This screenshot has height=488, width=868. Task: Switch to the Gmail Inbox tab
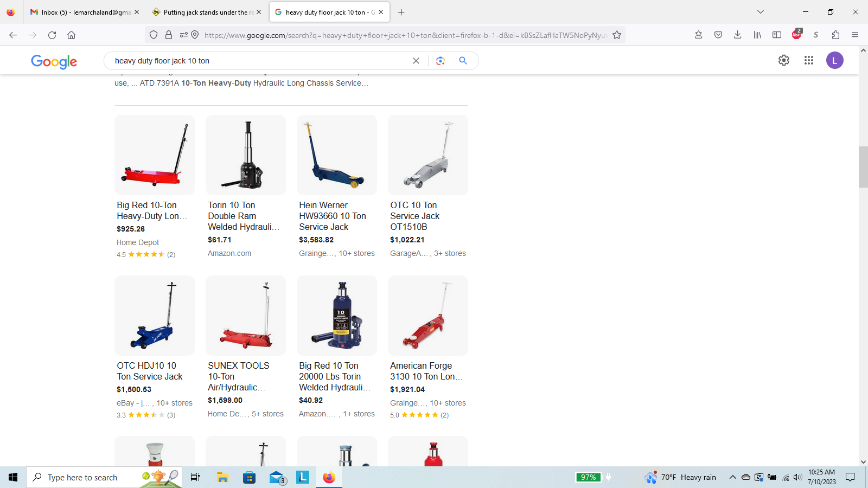click(80, 12)
